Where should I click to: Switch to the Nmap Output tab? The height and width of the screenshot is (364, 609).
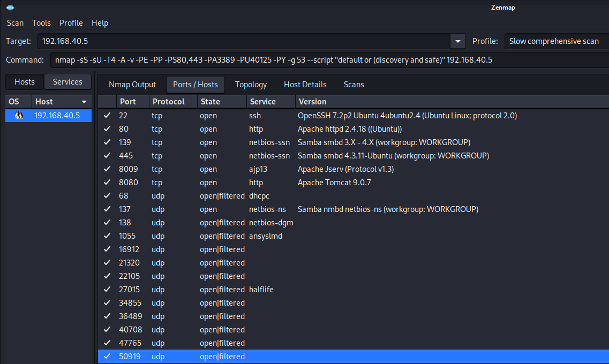click(132, 85)
